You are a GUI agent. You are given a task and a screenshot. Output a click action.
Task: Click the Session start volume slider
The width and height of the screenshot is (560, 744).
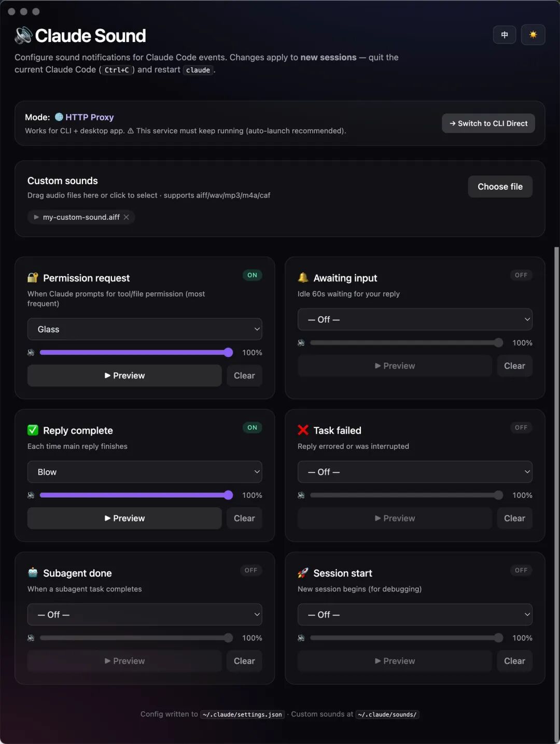tap(407, 638)
